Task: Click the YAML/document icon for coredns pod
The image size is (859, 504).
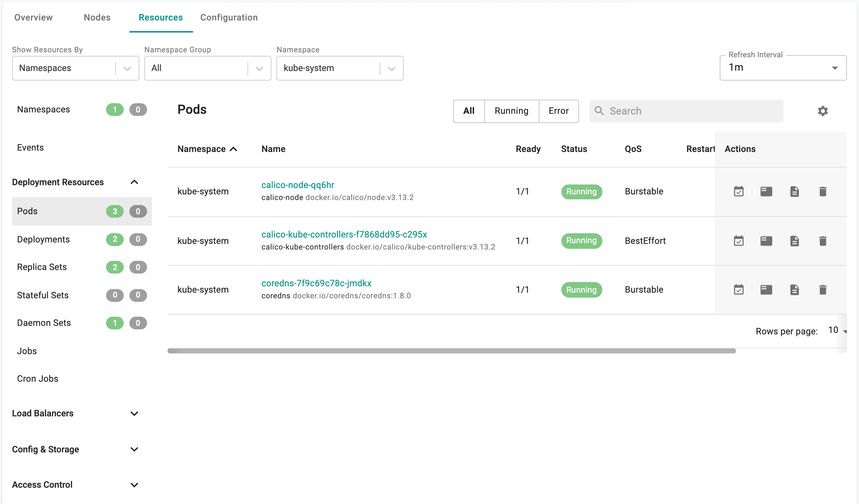Action: pyautogui.click(x=794, y=289)
